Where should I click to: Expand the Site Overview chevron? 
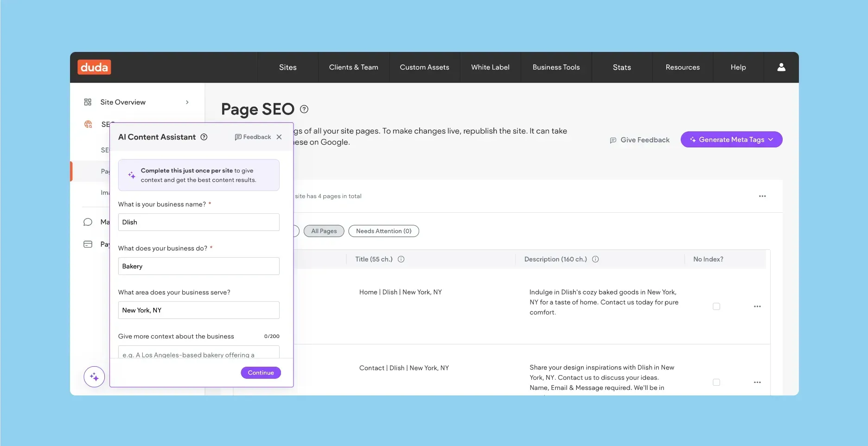(187, 102)
